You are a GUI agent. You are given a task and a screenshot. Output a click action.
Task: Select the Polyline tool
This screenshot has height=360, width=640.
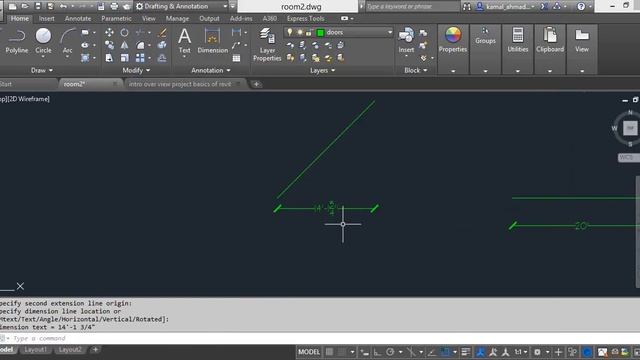point(17,41)
